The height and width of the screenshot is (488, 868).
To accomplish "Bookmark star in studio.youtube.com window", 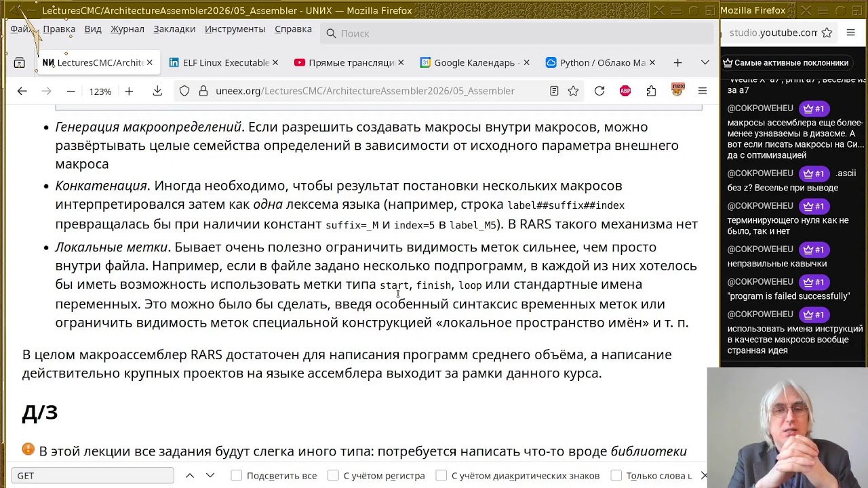I will click(827, 33).
